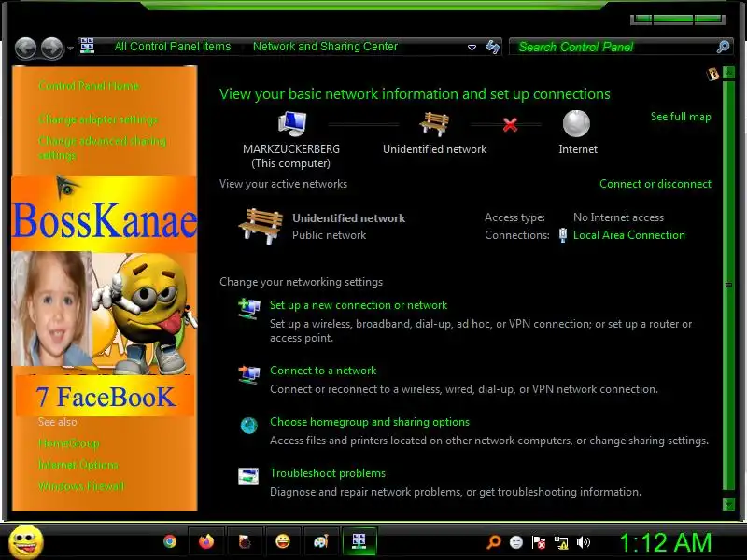747x560 pixels.
Task: Open HomeGroup under See also
Action: (68, 443)
